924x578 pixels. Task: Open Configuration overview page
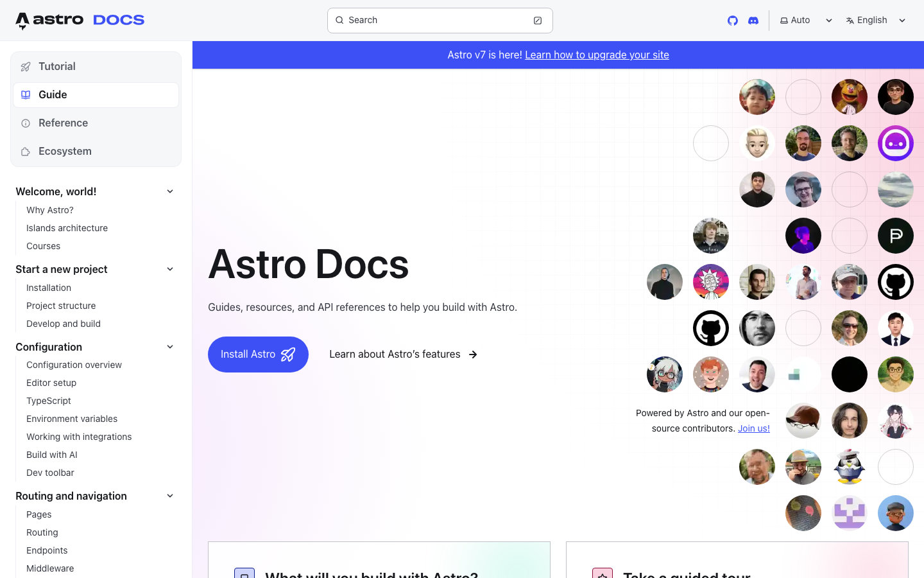74,365
